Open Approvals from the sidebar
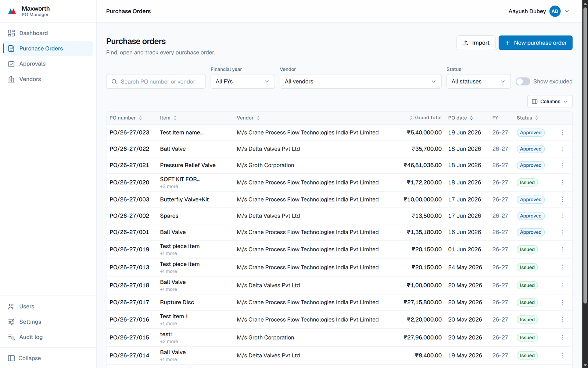The height and width of the screenshot is (368, 588). click(x=48, y=64)
